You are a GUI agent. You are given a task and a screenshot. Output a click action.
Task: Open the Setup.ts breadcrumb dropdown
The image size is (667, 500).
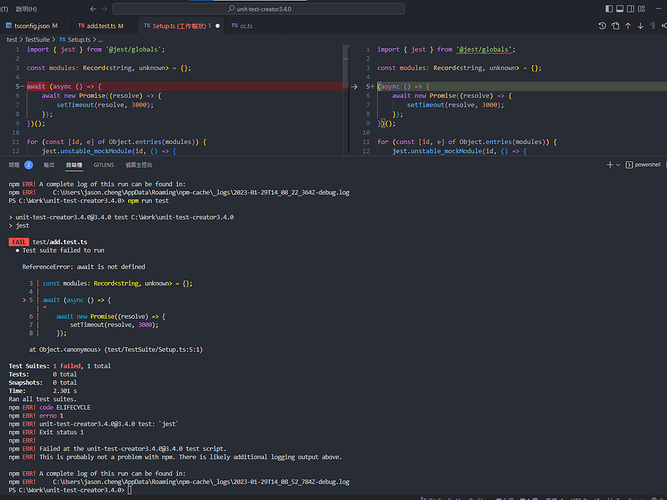[79, 39]
